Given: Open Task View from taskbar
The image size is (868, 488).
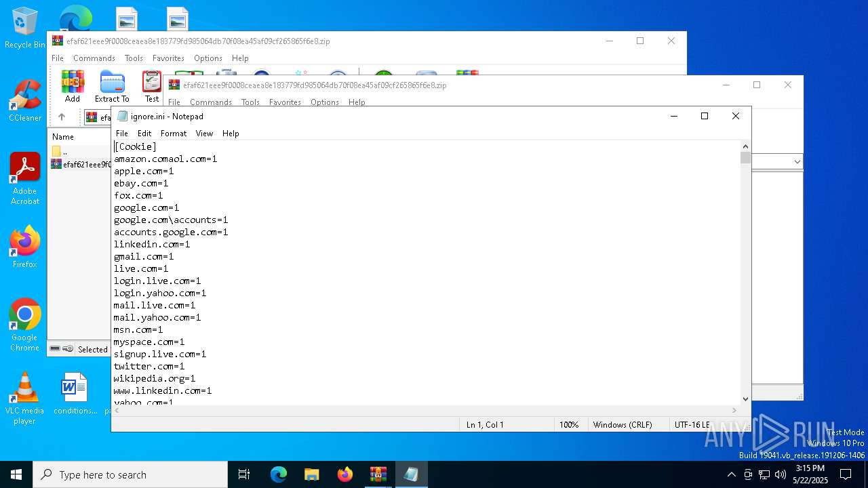Looking at the screenshot, I should [244, 474].
